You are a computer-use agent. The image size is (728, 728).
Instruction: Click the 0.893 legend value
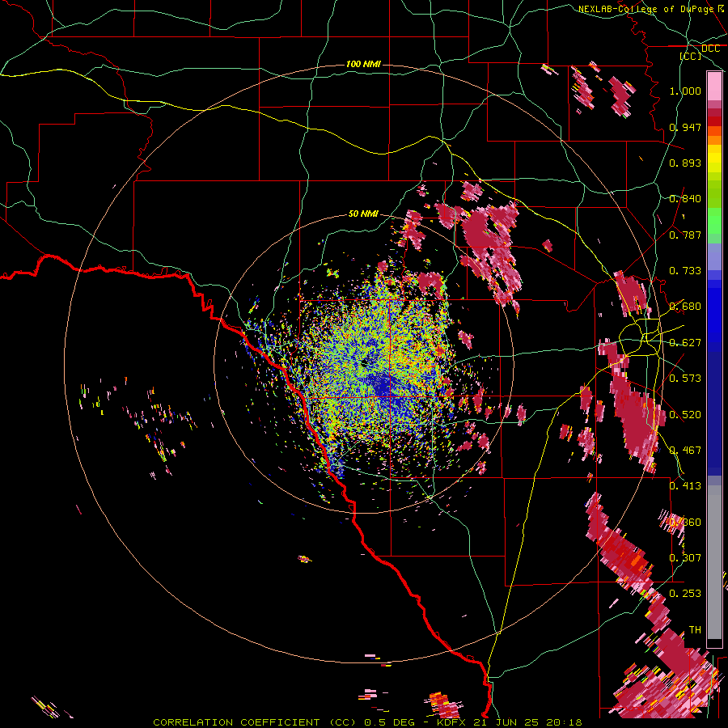[x=685, y=163]
